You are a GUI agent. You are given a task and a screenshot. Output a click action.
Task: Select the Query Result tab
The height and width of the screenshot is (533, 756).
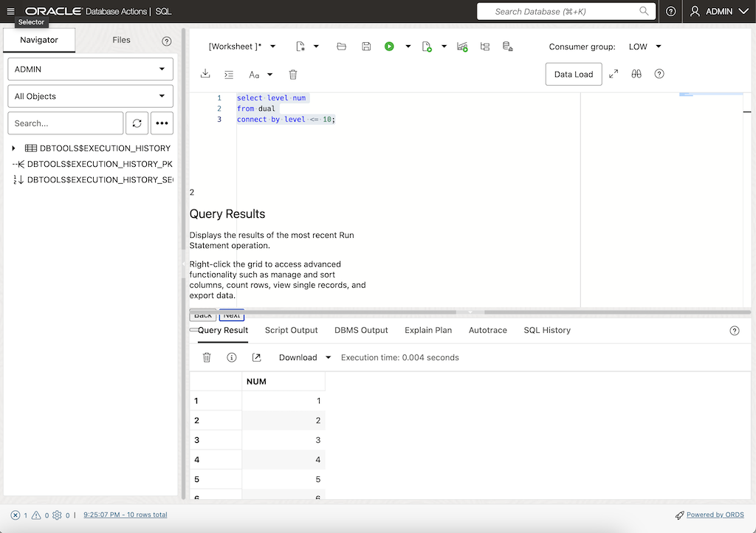223,330
